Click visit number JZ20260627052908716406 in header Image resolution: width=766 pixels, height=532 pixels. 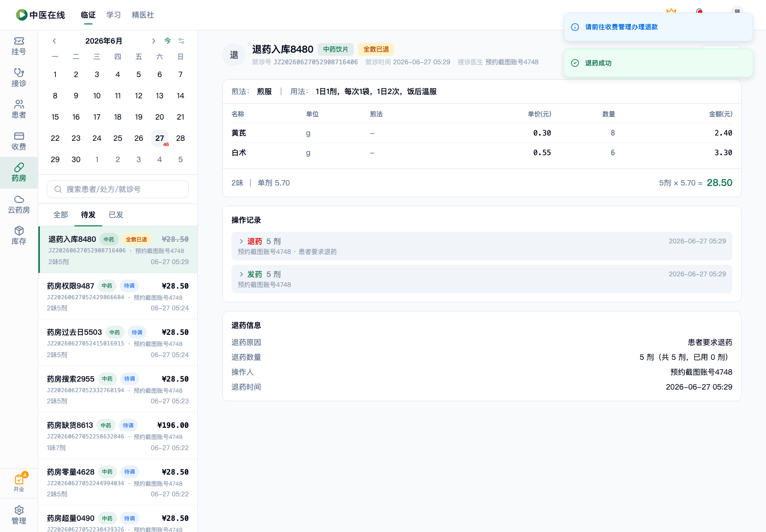pos(315,62)
